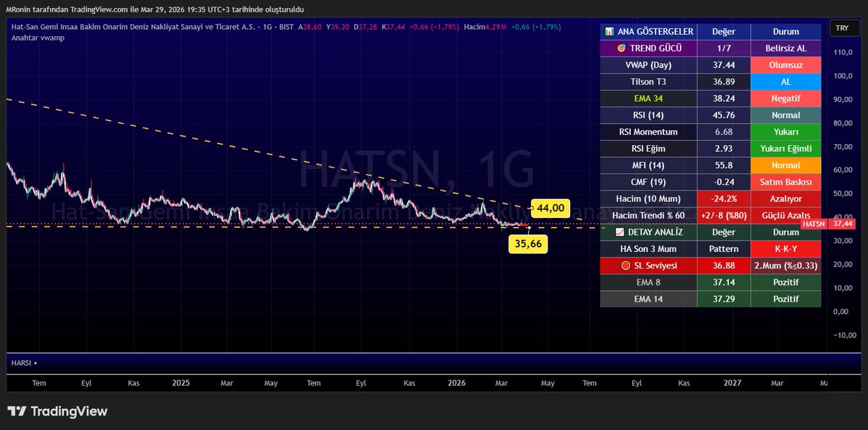This screenshot has width=868, height=430.
Task: Click the RSI value 45.76
Action: tap(723, 115)
